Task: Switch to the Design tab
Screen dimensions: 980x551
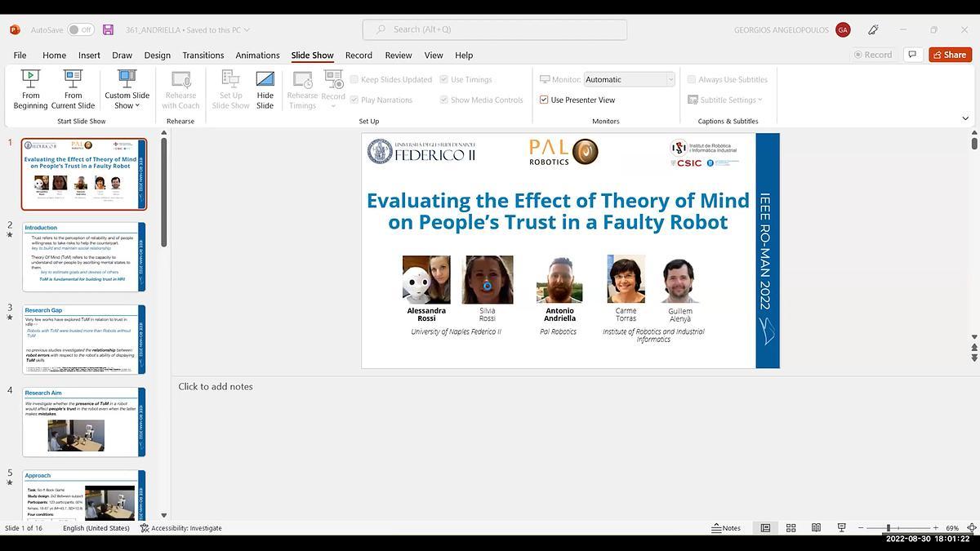Action: pos(157,55)
